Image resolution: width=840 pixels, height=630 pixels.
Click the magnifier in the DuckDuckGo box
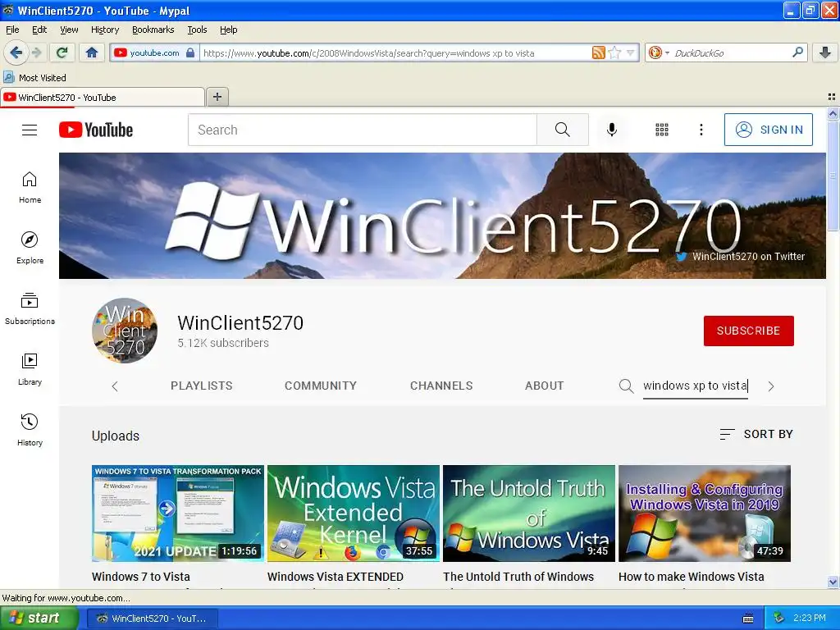click(x=797, y=52)
